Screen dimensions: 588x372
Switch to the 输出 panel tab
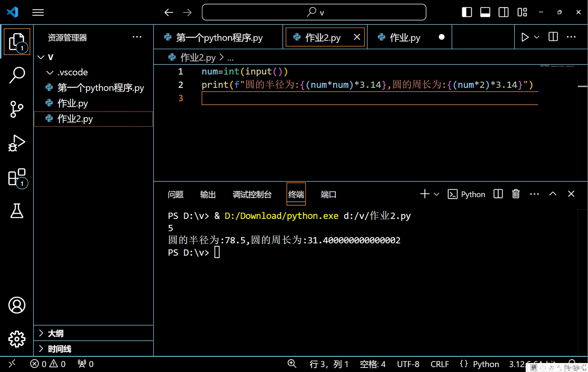point(208,194)
